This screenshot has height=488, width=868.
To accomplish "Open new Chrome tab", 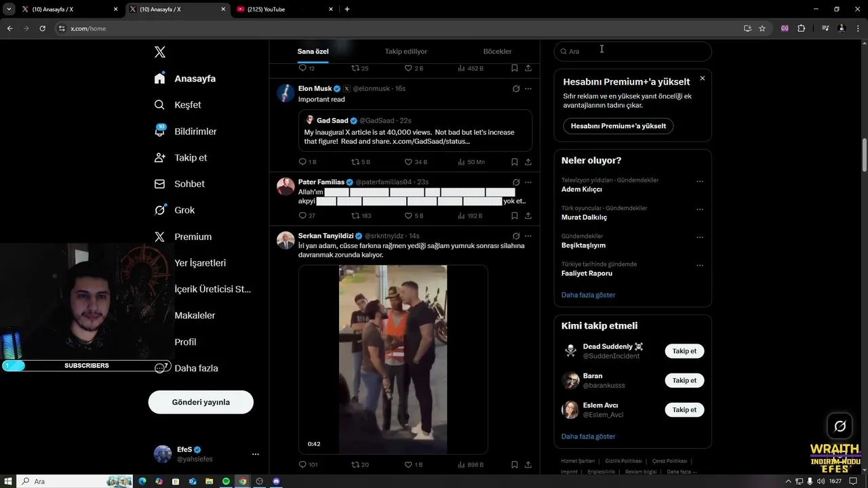I will coord(347,9).
